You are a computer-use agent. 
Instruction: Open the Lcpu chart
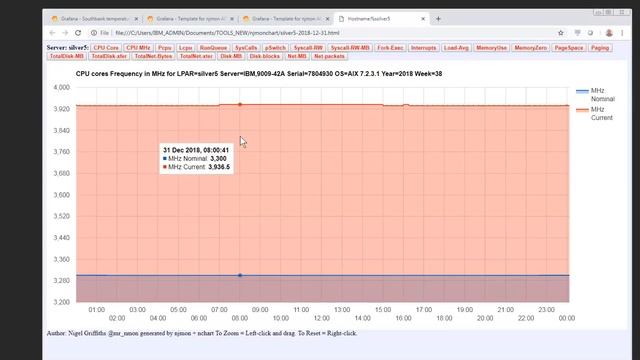tap(185, 48)
